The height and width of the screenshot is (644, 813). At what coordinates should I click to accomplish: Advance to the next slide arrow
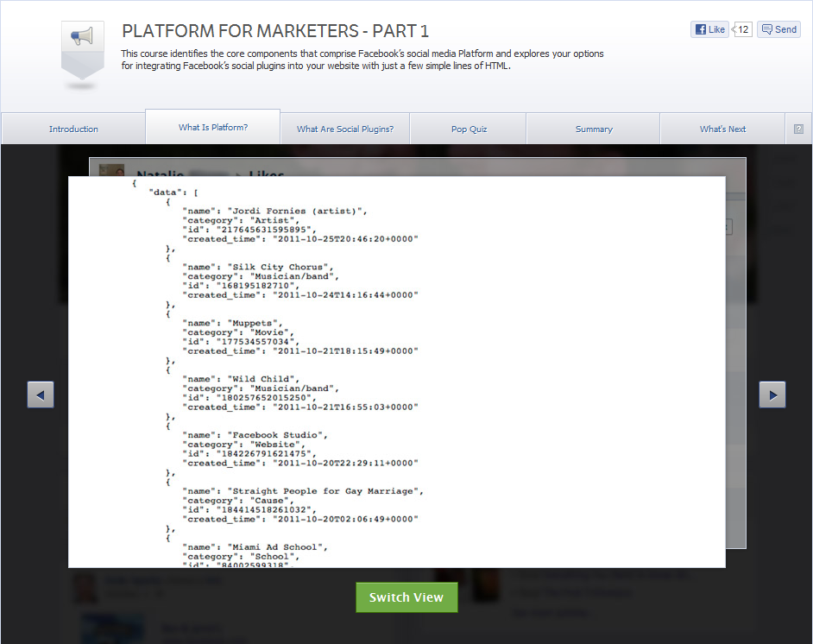772,395
